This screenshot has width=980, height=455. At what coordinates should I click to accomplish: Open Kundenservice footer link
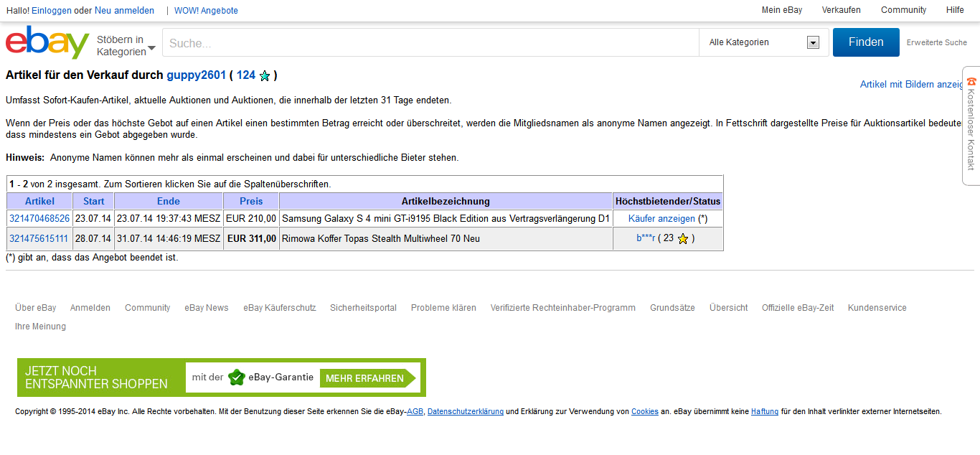coord(877,308)
